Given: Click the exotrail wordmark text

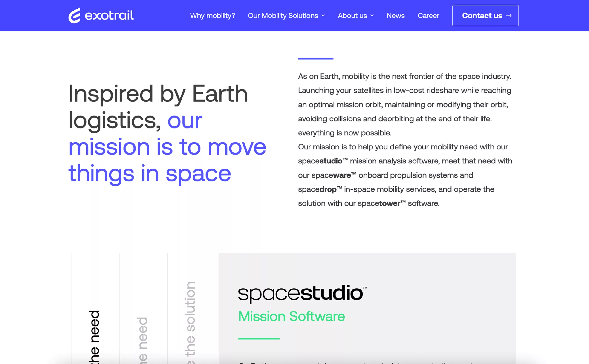Looking at the screenshot, I should click(x=109, y=16).
